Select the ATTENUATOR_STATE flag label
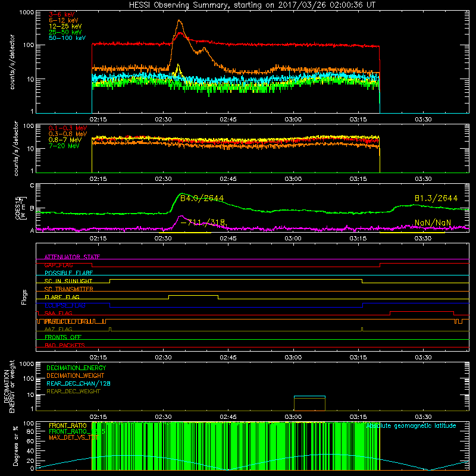476x476 pixels. (72, 257)
